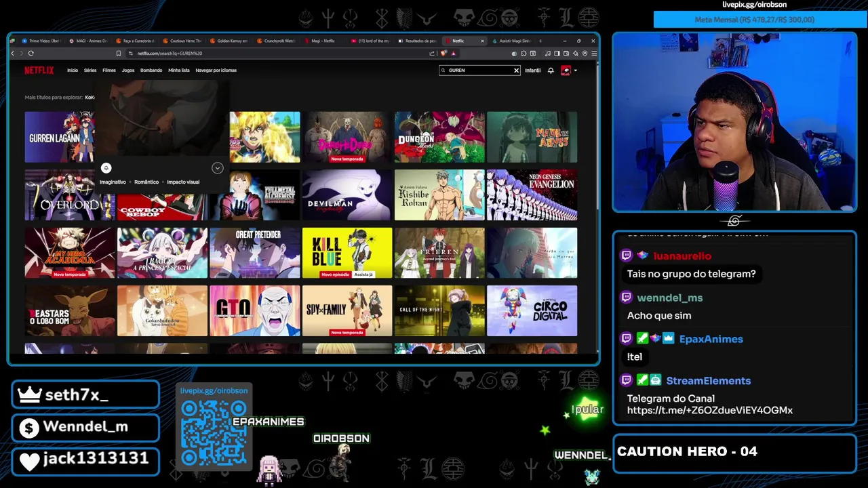Go back in the browser

coord(13,54)
